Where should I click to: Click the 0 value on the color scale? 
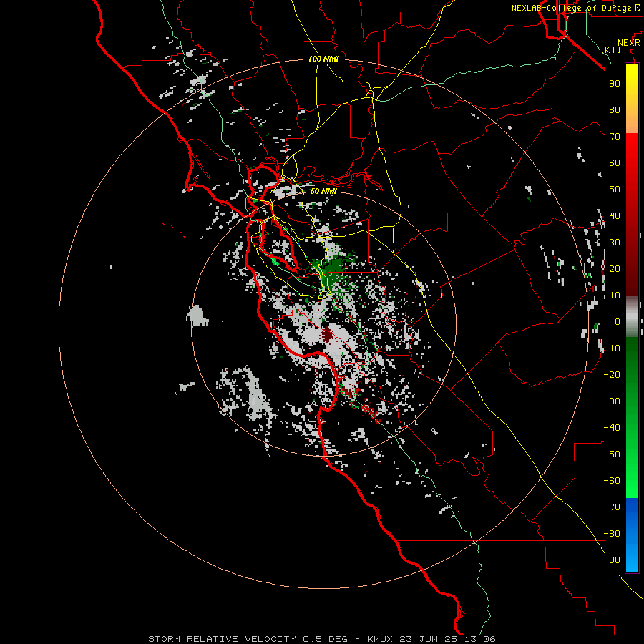point(618,322)
